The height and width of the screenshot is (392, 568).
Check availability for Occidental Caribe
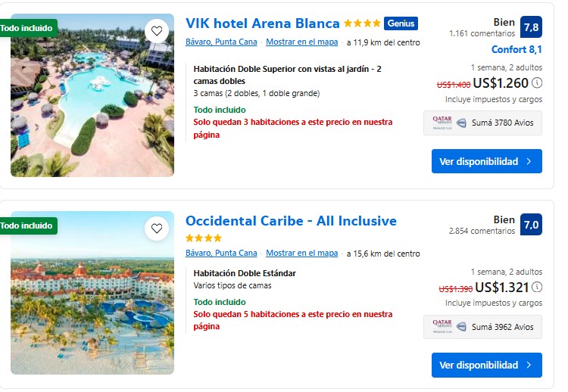tap(486, 365)
